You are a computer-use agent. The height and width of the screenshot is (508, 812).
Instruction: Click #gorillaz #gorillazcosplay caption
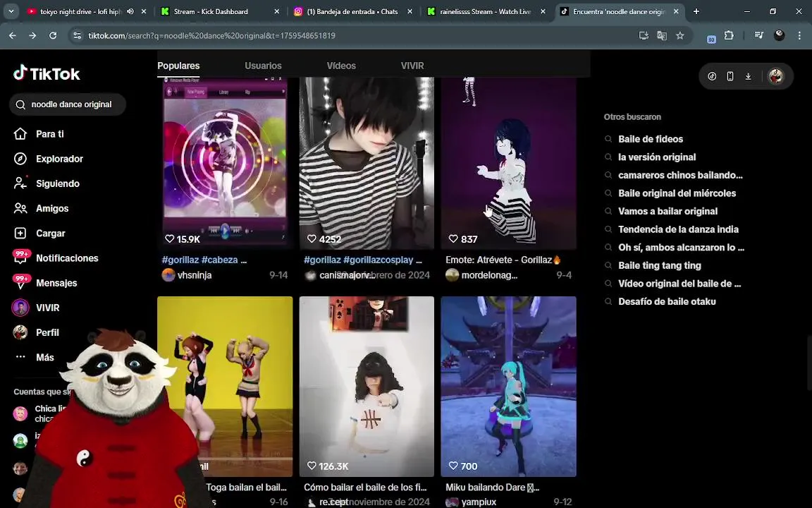(x=362, y=260)
